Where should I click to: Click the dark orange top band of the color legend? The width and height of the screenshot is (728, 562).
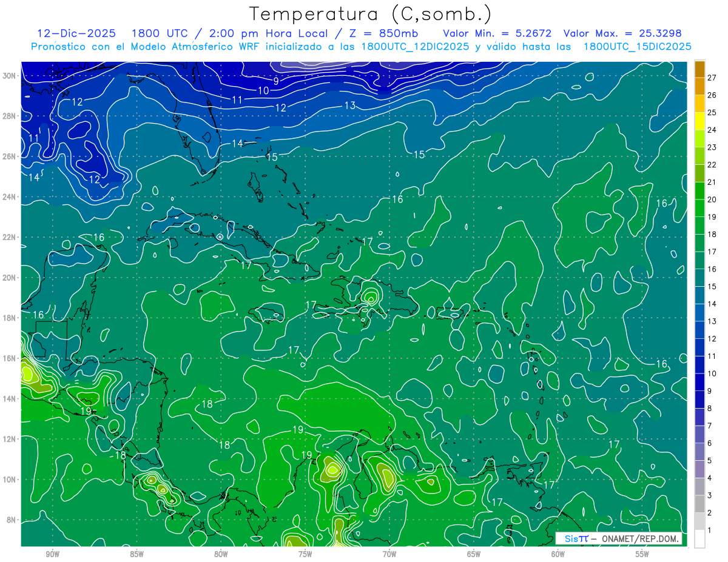[699, 70]
